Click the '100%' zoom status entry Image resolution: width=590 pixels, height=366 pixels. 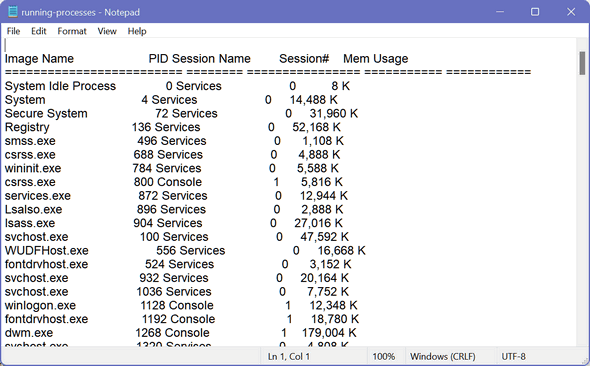tap(383, 356)
